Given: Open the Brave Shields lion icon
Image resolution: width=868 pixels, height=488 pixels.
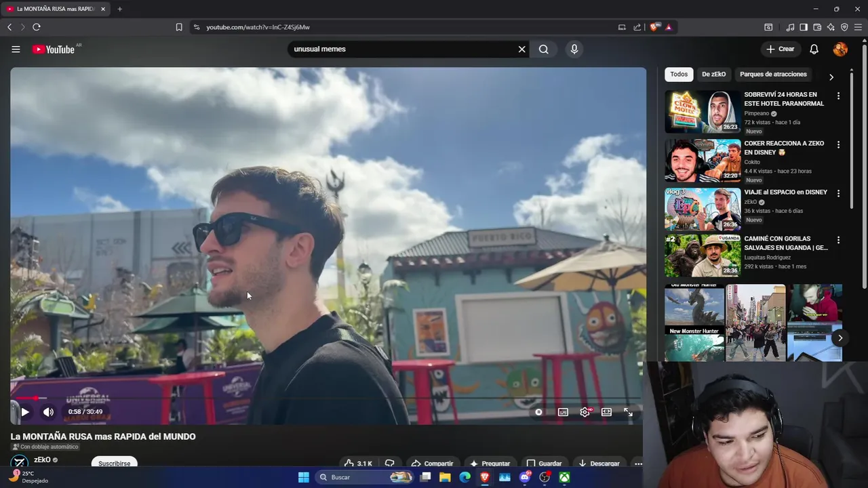Looking at the screenshot, I should tap(654, 27).
